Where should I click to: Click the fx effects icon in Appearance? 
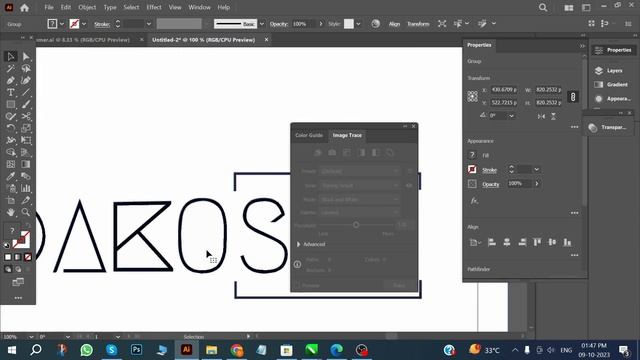tap(474, 201)
